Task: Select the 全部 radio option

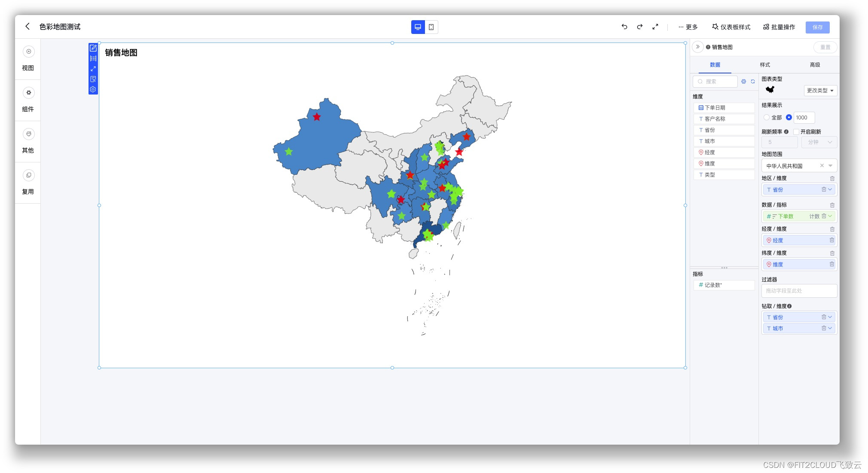Action: coord(767,117)
